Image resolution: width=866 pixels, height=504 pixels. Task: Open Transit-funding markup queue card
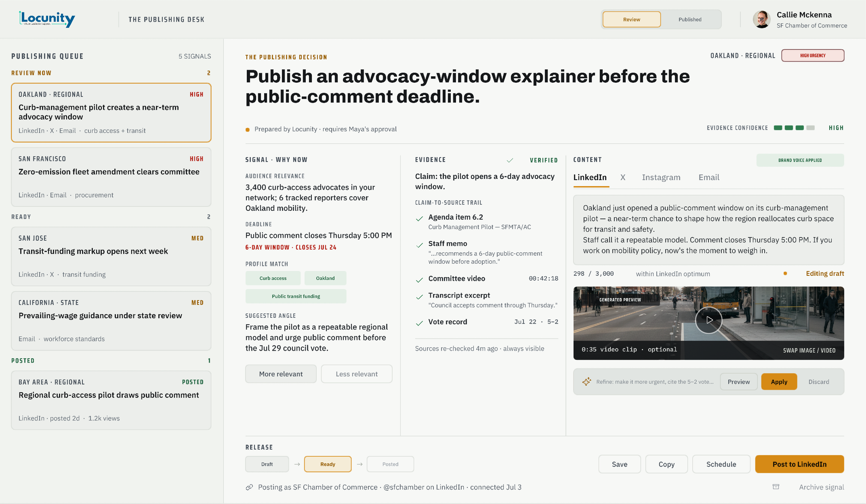[x=111, y=256]
